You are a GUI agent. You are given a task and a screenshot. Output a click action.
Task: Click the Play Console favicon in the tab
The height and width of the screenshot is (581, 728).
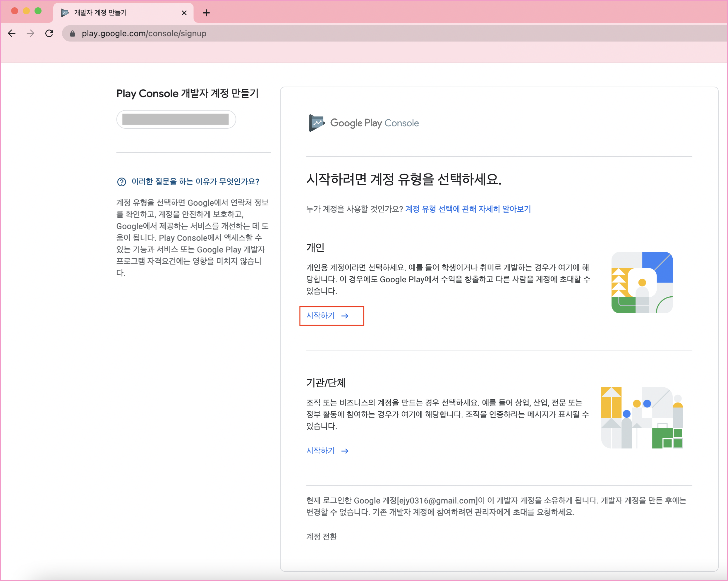65,13
